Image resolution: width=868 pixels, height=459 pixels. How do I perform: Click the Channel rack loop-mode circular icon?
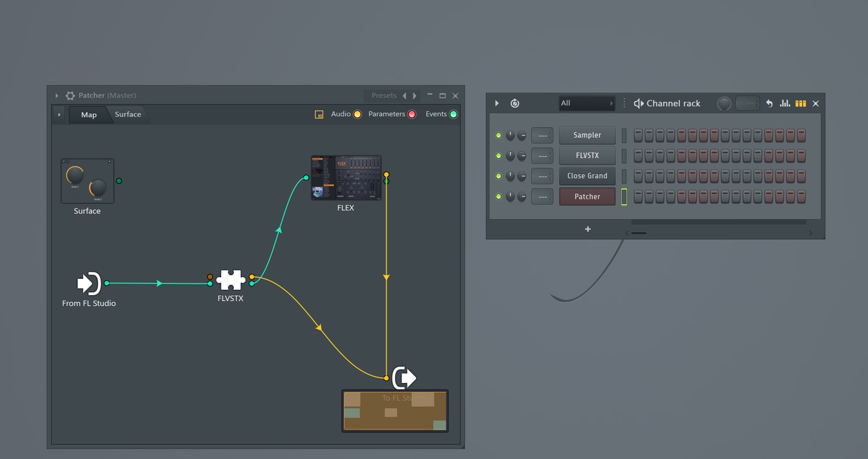515,103
